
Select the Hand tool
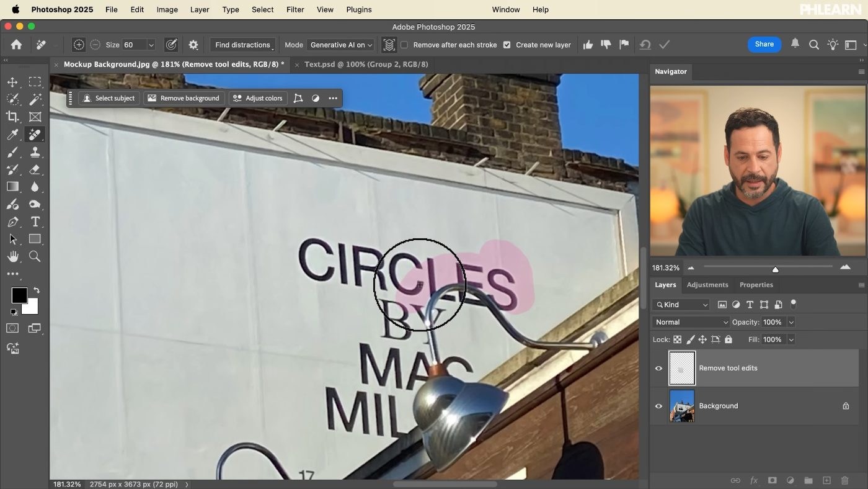[12, 256]
